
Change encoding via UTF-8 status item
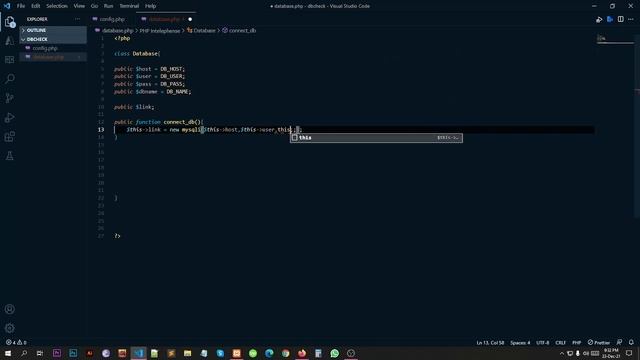coord(542,342)
